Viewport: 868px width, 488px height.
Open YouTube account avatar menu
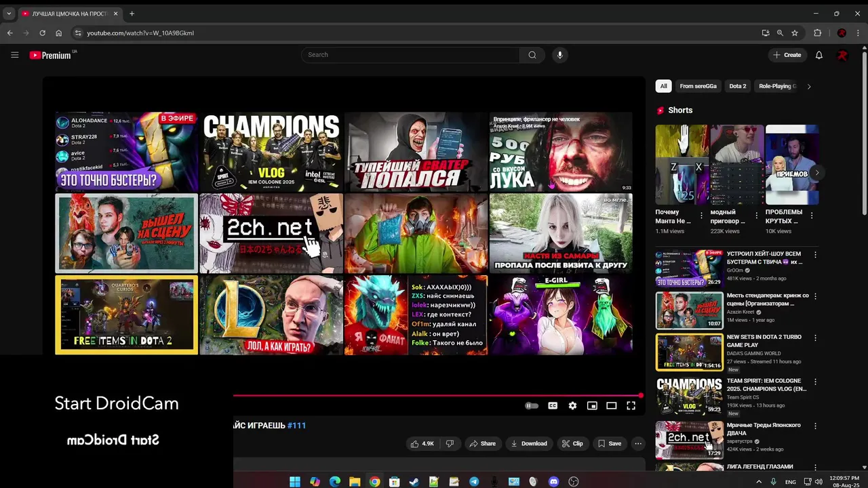pyautogui.click(x=842, y=55)
